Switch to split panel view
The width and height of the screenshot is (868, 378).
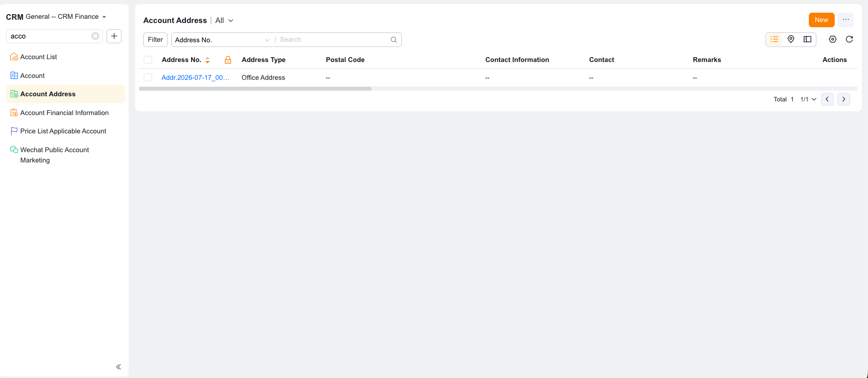tap(807, 39)
